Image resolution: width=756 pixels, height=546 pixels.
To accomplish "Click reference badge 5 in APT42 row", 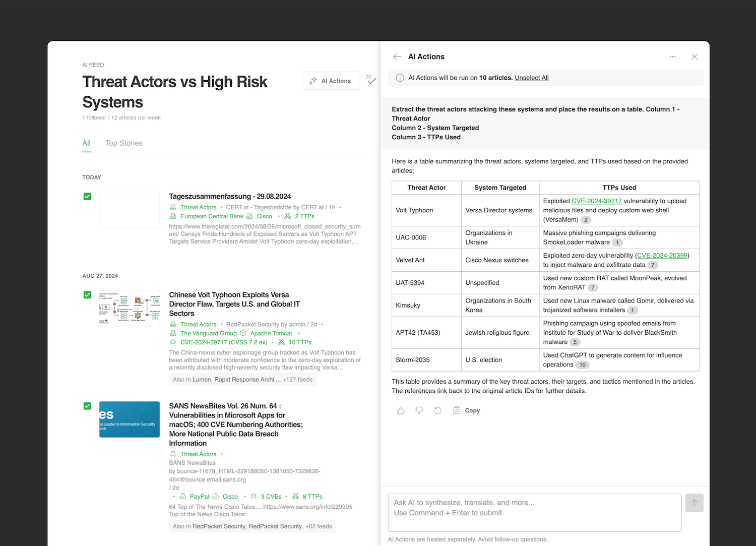I will point(575,342).
